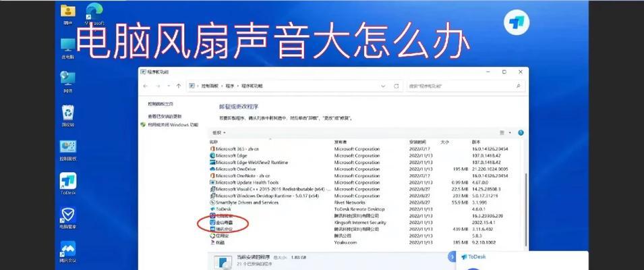Sort by the 大小 column header

(445, 142)
